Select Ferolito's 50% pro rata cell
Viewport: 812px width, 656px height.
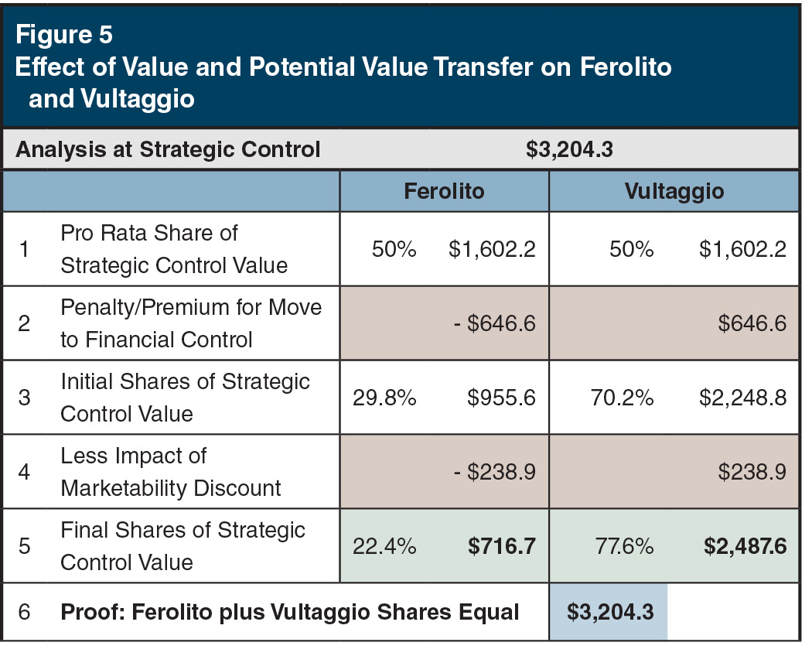tap(395, 250)
